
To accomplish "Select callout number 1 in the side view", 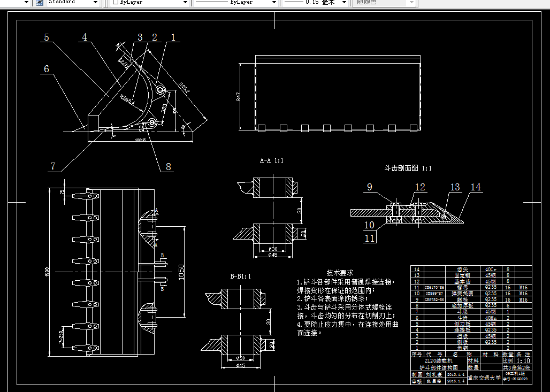I will coord(173,37).
